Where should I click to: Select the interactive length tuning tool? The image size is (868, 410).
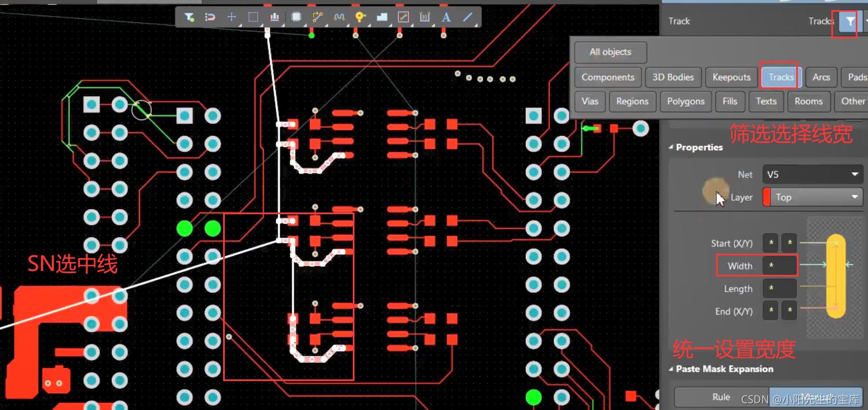coord(339,17)
